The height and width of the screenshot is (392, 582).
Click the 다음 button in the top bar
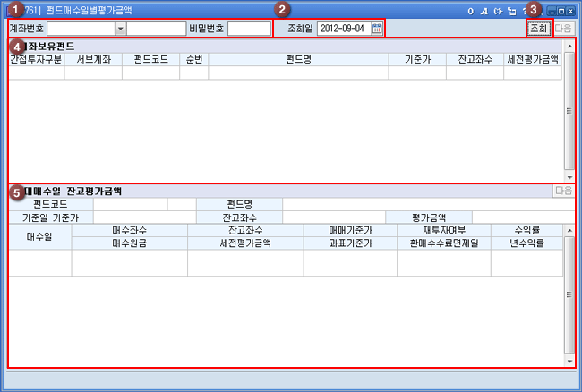pyautogui.click(x=563, y=29)
